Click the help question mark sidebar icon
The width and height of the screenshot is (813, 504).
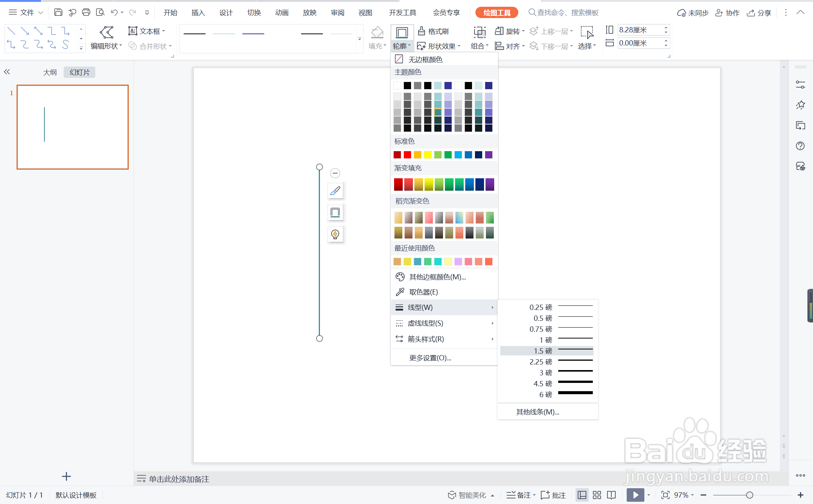pyautogui.click(x=800, y=146)
